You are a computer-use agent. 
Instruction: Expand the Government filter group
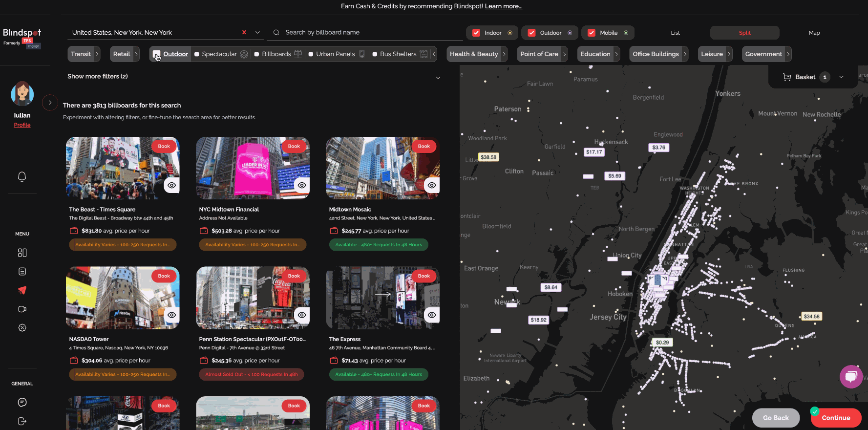point(788,54)
